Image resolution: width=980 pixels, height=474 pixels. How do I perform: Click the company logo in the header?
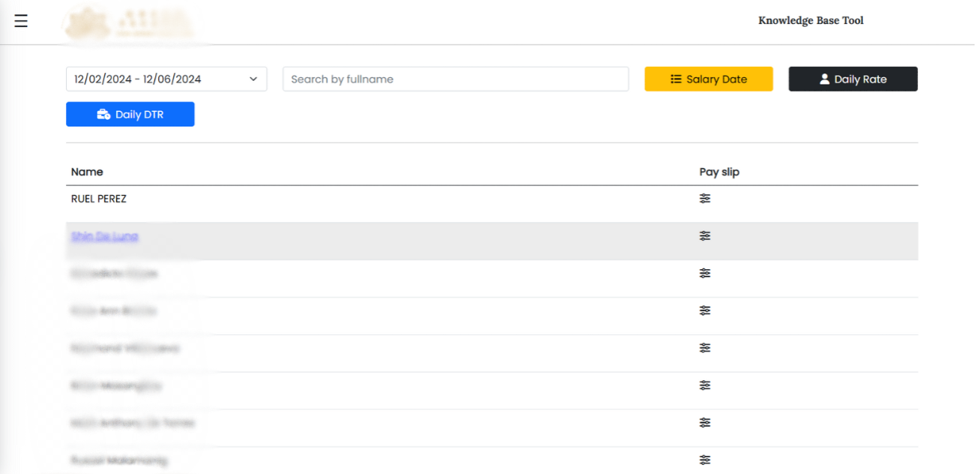[129, 22]
